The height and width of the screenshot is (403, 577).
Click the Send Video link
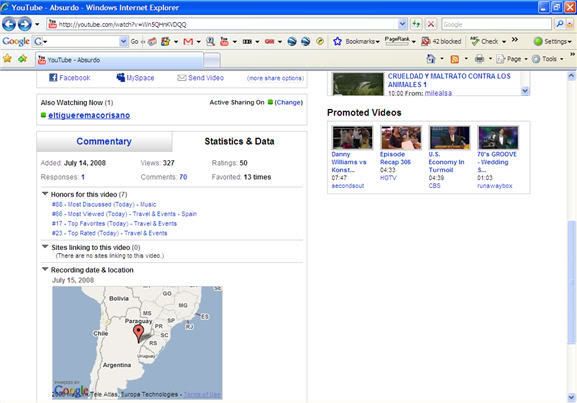pyautogui.click(x=201, y=78)
